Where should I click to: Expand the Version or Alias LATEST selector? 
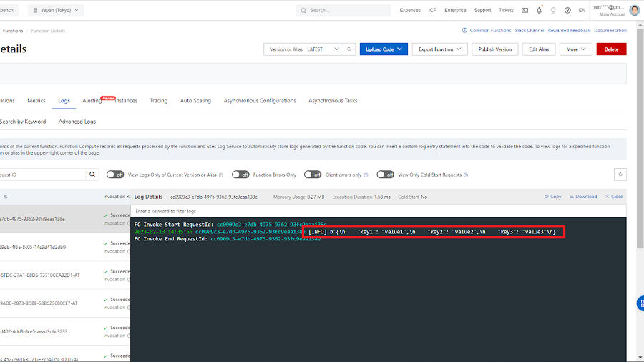(303, 49)
